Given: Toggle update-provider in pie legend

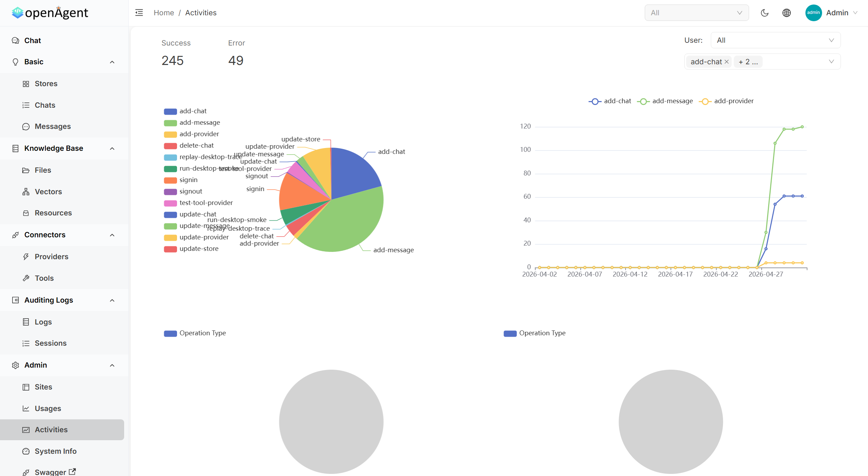Looking at the screenshot, I should 196,237.
